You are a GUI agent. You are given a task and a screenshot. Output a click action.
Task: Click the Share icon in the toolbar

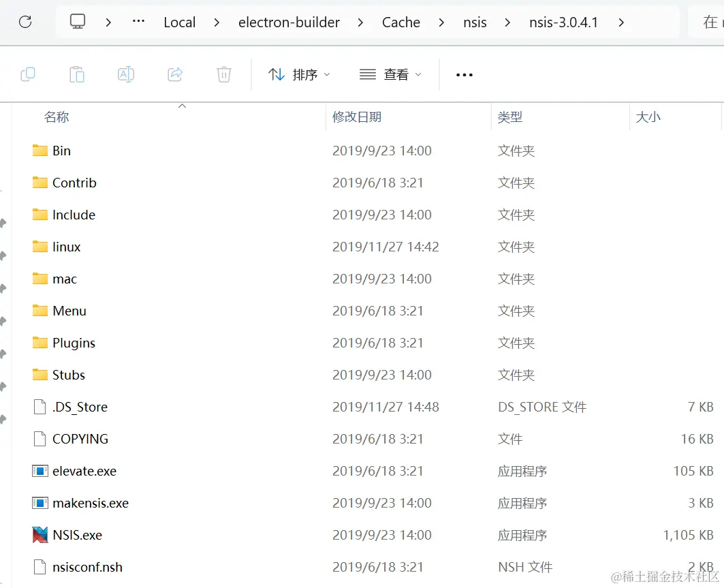tap(175, 74)
